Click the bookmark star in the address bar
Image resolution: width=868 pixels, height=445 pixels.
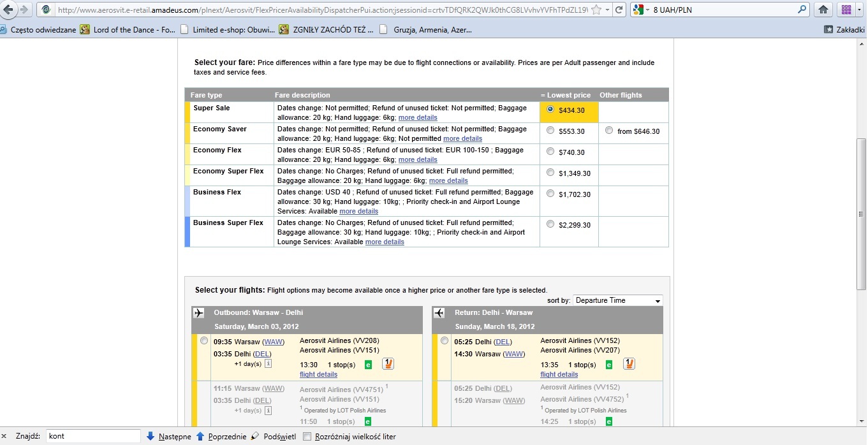[596, 10]
